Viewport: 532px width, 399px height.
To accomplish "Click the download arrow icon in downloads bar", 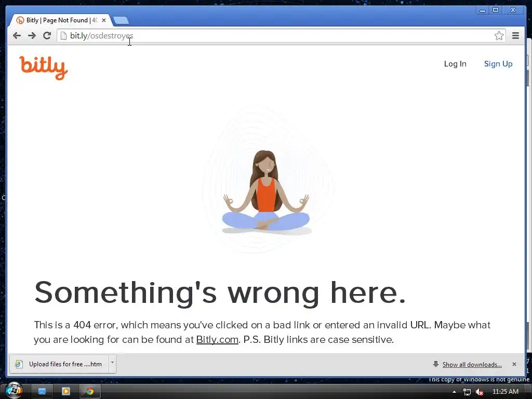I will click(436, 364).
